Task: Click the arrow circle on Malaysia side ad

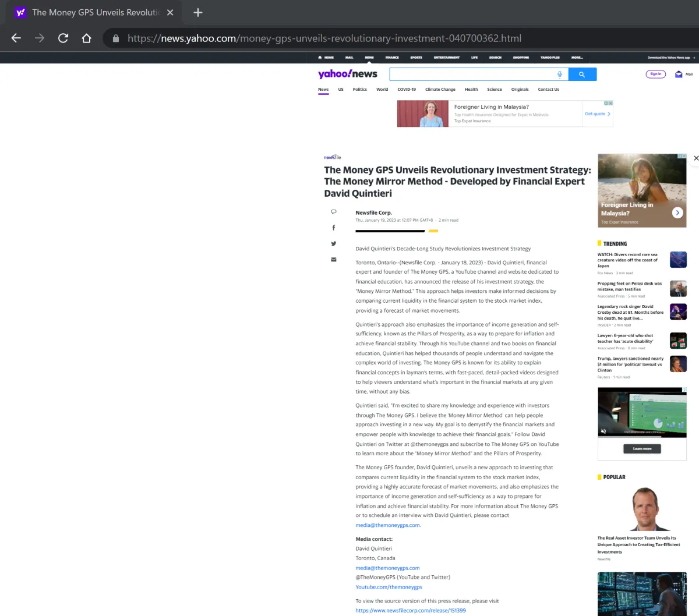Action: [x=677, y=213]
